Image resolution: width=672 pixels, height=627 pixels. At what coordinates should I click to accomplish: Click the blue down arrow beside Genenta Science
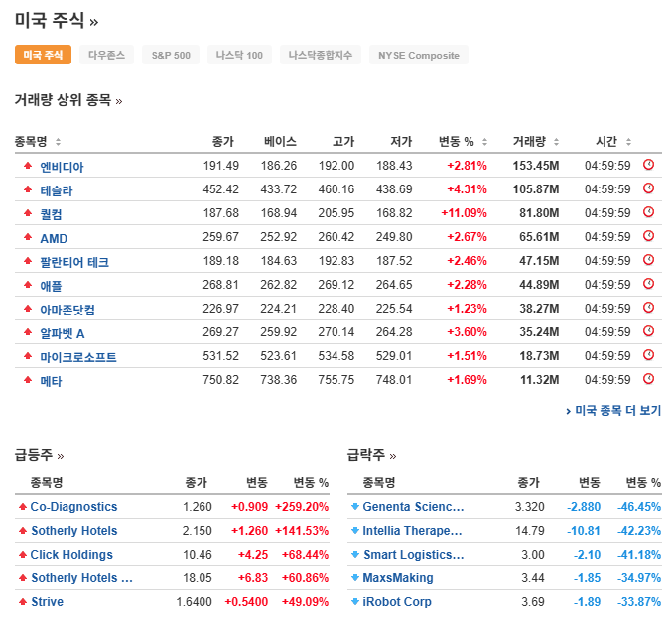pyautogui.click(x=355, y=507)
